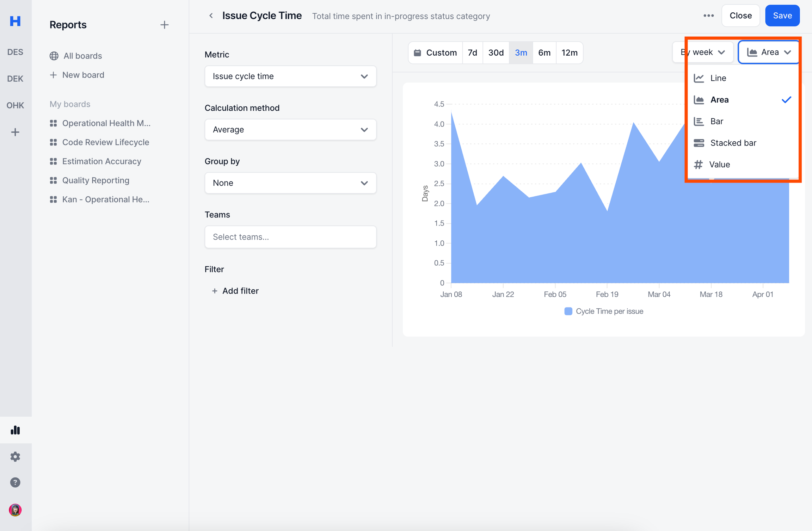The image size is (812, 531).
Task: Select the 7d time range toggle
Action: [x=472, y=53]
